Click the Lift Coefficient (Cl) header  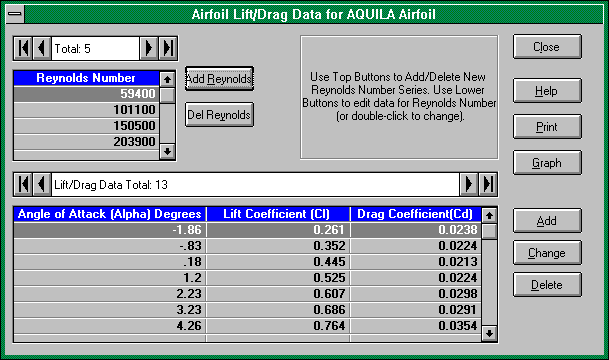tap(278, 214)
